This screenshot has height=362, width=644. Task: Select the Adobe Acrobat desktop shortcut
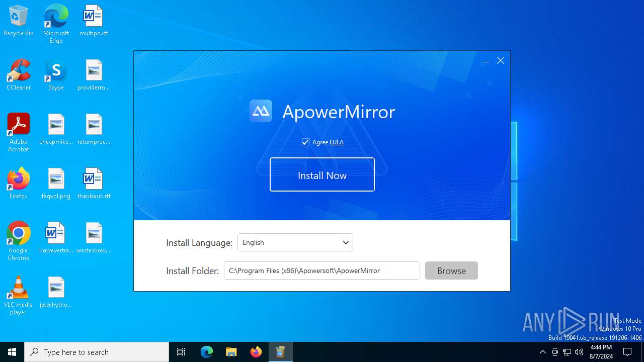pyautogui.click(x=19, y=133)
